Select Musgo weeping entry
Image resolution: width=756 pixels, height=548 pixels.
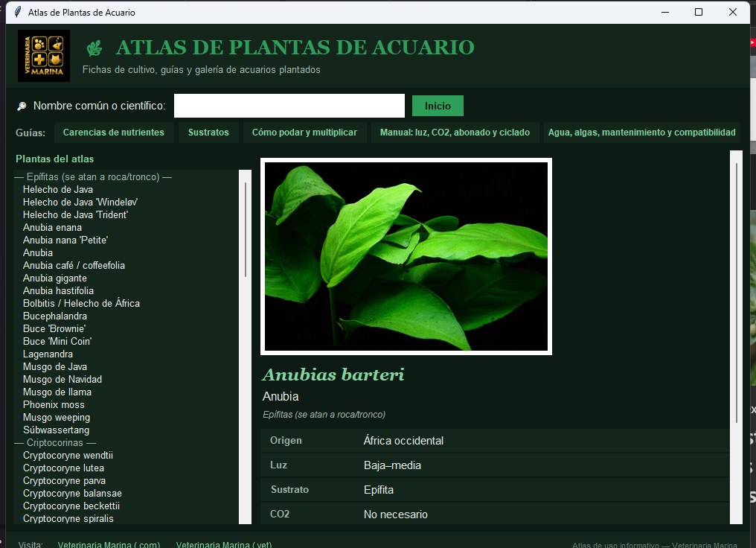click(57, 417)
